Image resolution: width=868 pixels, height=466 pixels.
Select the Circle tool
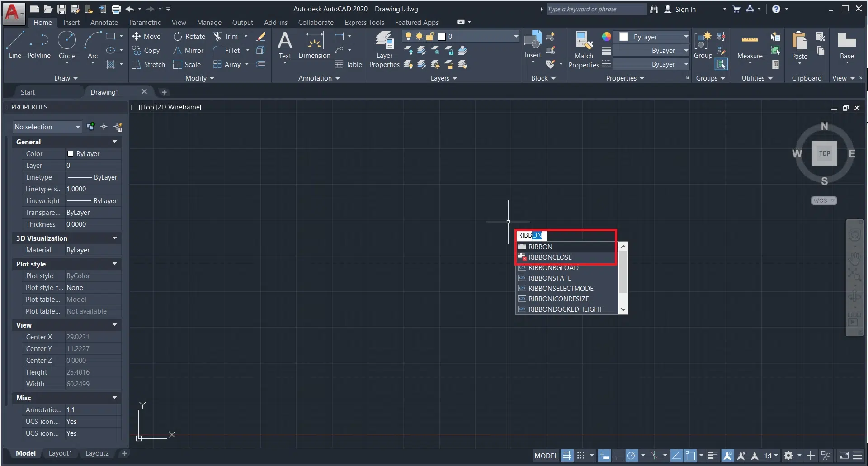[67, 45]
